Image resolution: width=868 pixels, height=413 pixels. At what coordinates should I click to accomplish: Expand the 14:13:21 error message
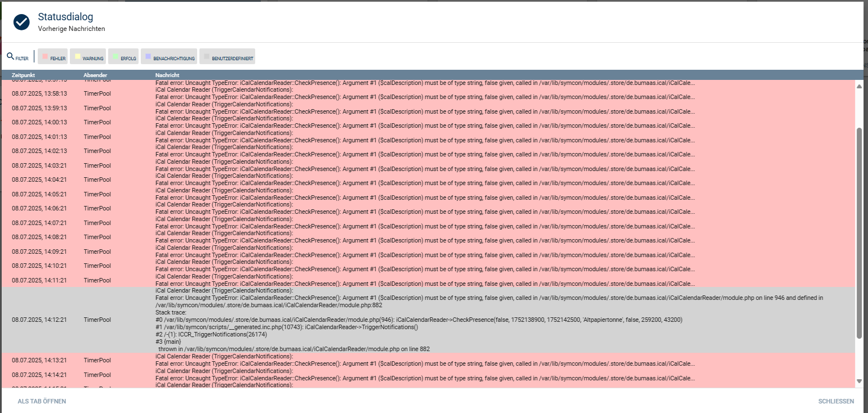coord(394,360)
